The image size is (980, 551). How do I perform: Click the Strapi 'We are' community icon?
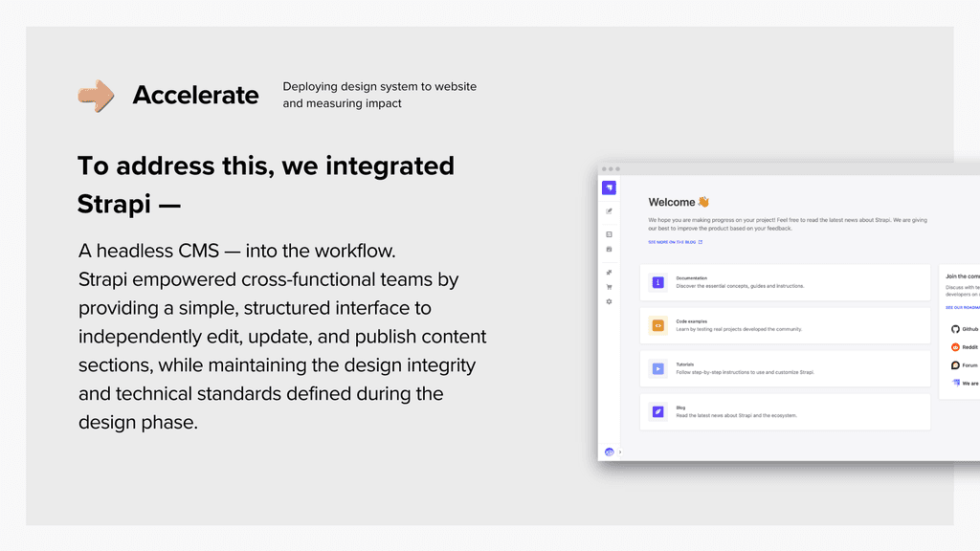[956, 383]
